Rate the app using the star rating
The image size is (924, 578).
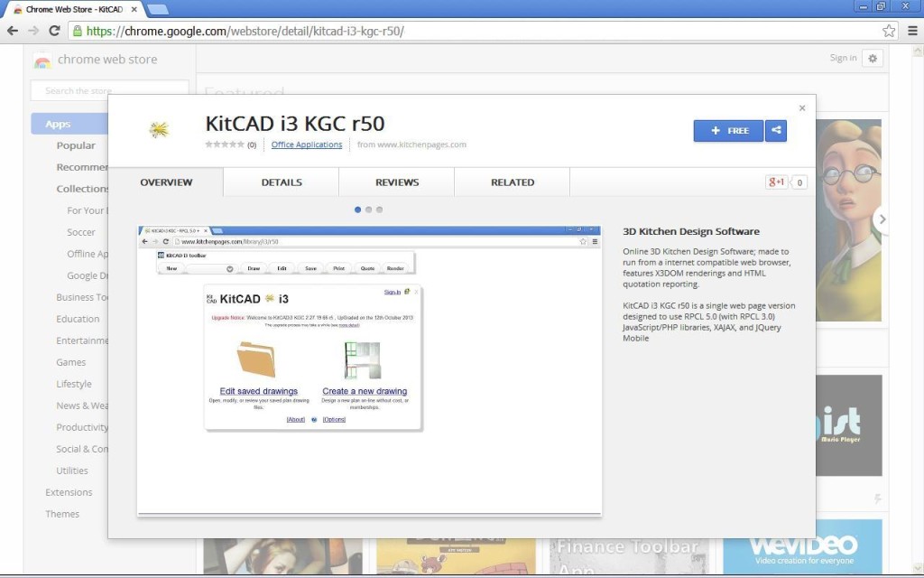225,144
